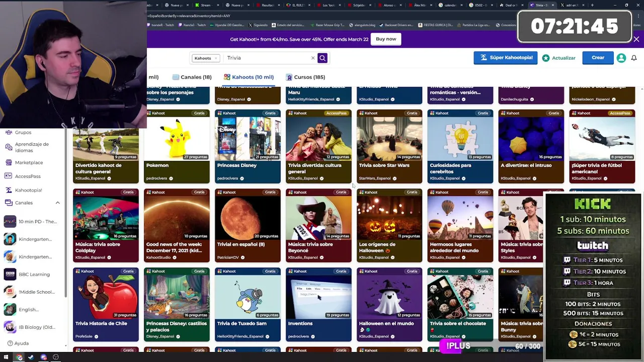Open the user profile avatar
This screenshot has height=362, width=644.
point(621,58)
